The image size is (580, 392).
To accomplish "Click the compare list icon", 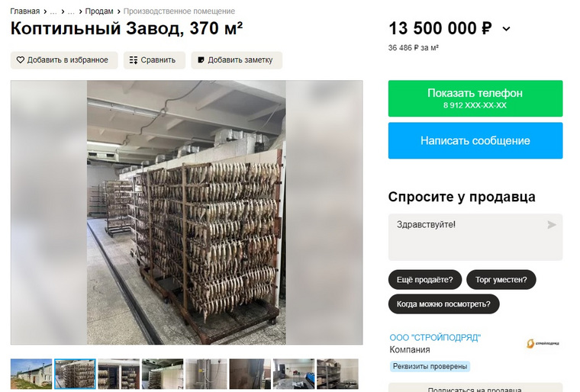I will (134, 60).
